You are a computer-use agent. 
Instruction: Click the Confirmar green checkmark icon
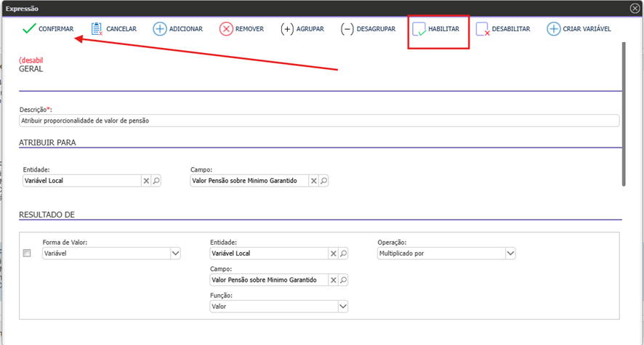29,29
